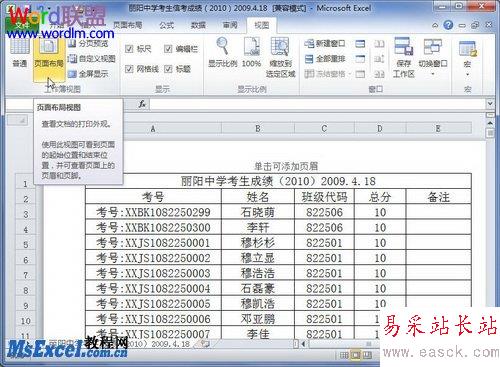Select the 考号 header cell
The width and height of the screenshot is (500, 367).
coord(153,197)
